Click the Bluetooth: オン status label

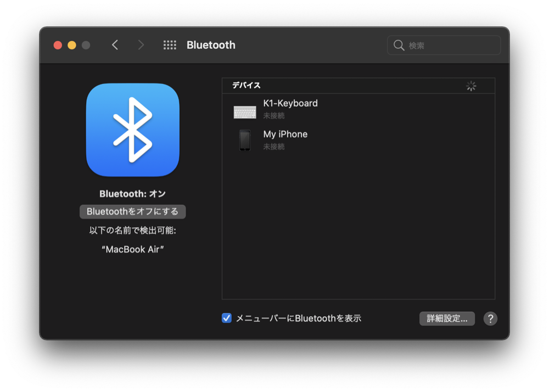[133, 194]
